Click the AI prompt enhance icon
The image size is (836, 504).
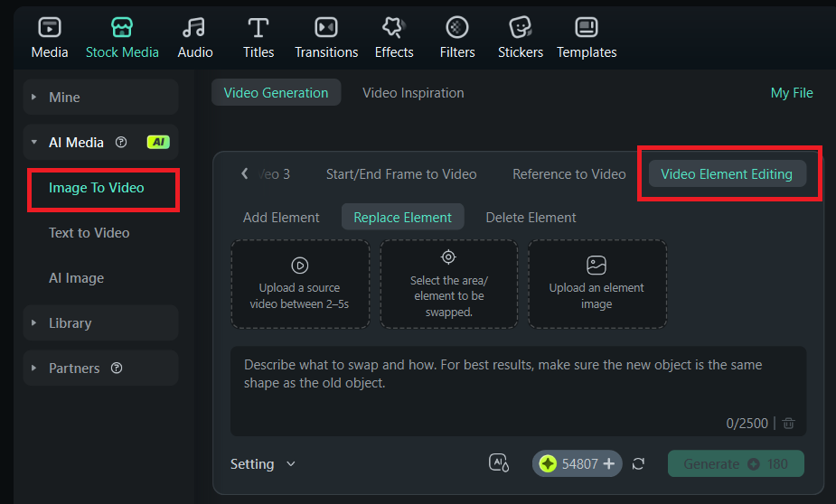(499, 463)
